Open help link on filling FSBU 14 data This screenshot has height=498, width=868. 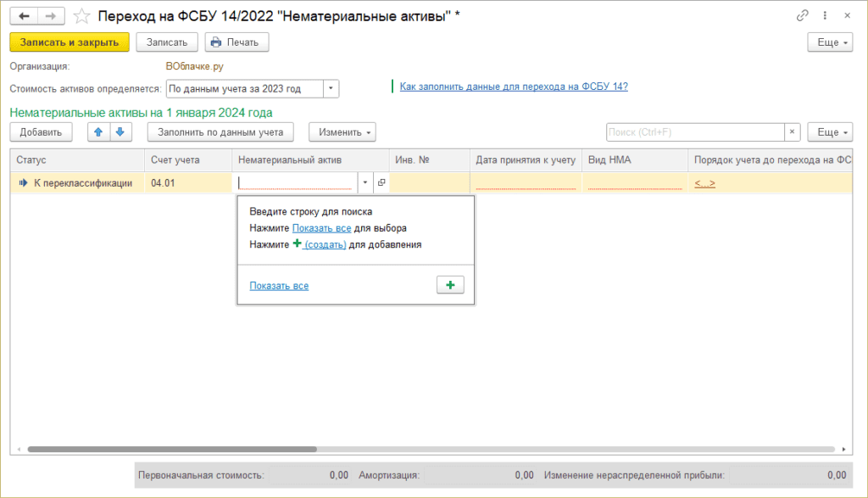(513, 87)
